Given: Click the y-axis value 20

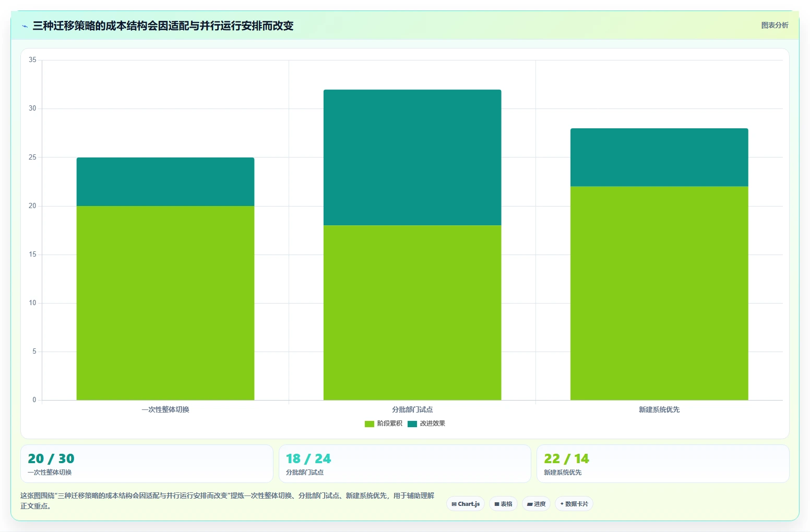Looking at the screenshot, I should [x=32, y=206].
